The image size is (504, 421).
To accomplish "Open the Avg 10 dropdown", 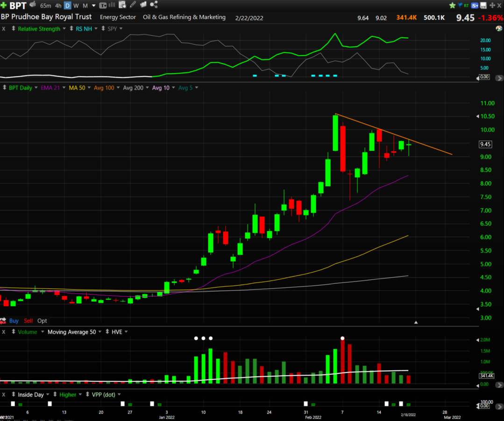I will pos(173,88).
